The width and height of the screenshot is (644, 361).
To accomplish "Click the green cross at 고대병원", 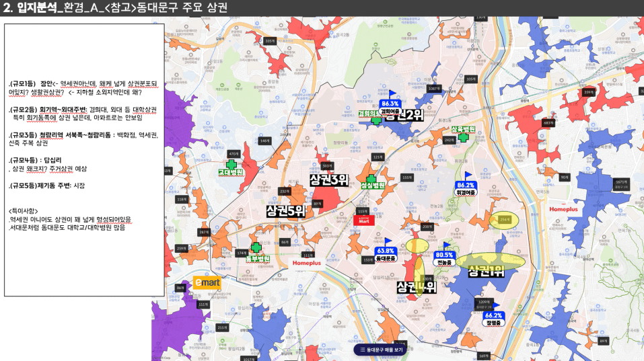I will 231,164.
